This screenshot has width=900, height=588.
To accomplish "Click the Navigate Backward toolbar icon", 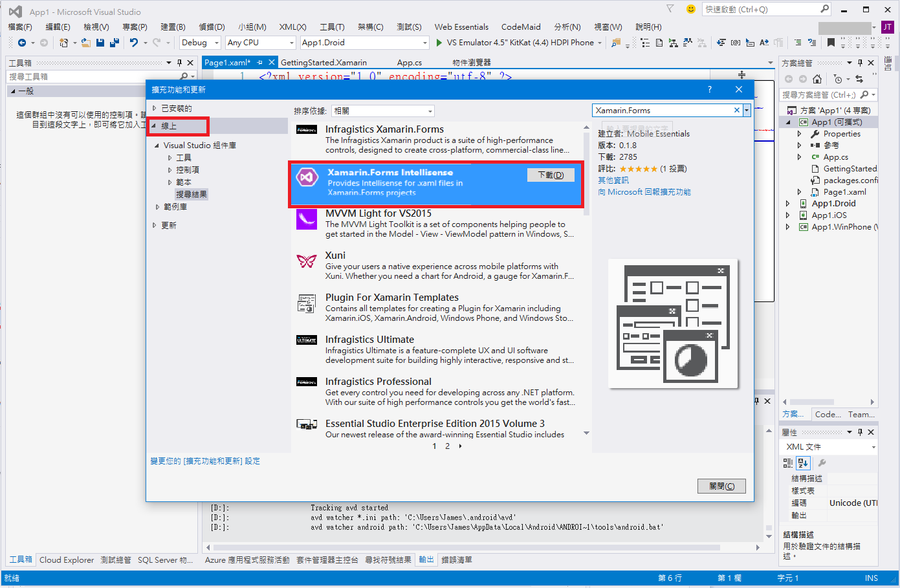I will click(x=21, y=43).
